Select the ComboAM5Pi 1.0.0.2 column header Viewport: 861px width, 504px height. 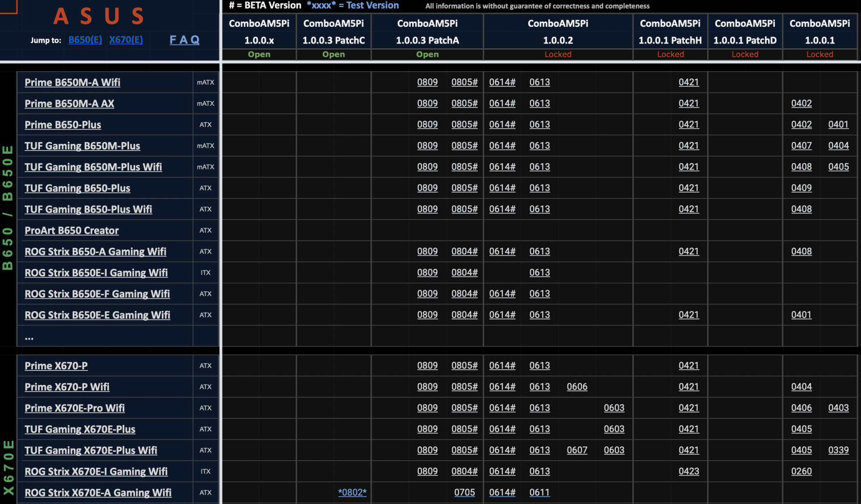click(558, 32)
